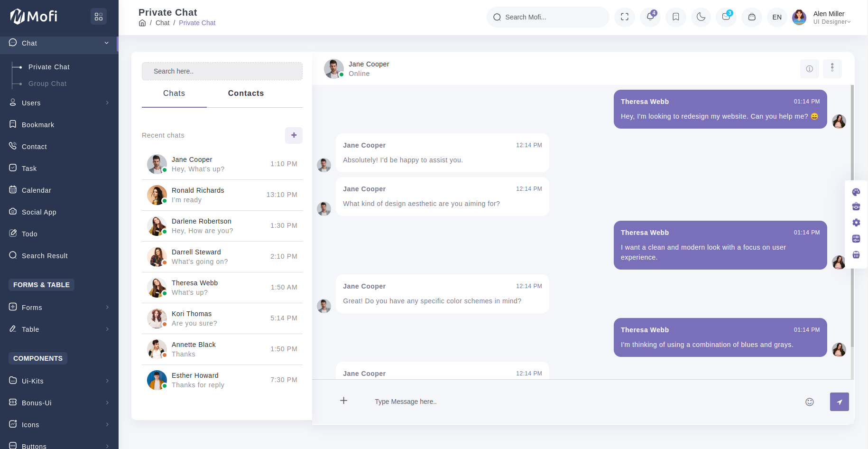Click the Search here contacts field
This screenshot has height=449, width=868.
tap(222, 71)
